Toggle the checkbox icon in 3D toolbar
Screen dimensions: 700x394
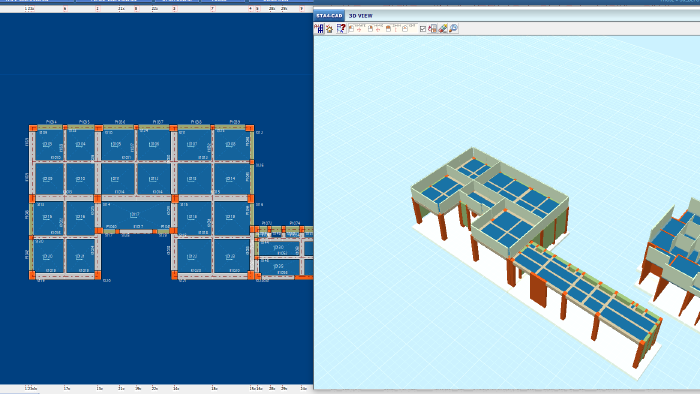coord(422,29)
